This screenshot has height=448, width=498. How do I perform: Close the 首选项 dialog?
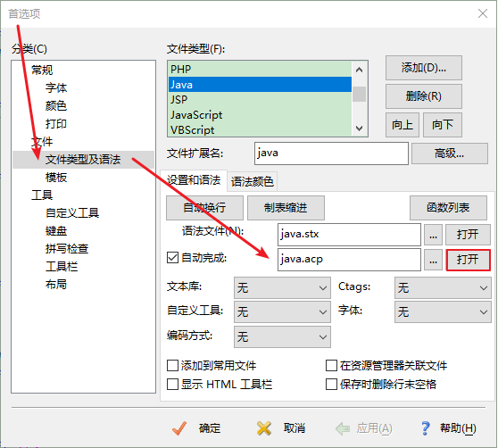click(483, 13)
